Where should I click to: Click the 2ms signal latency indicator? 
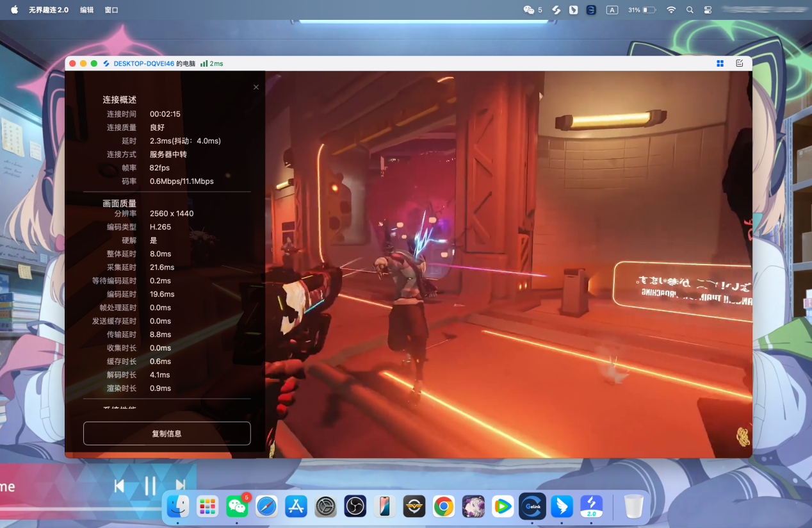(211, 63)
